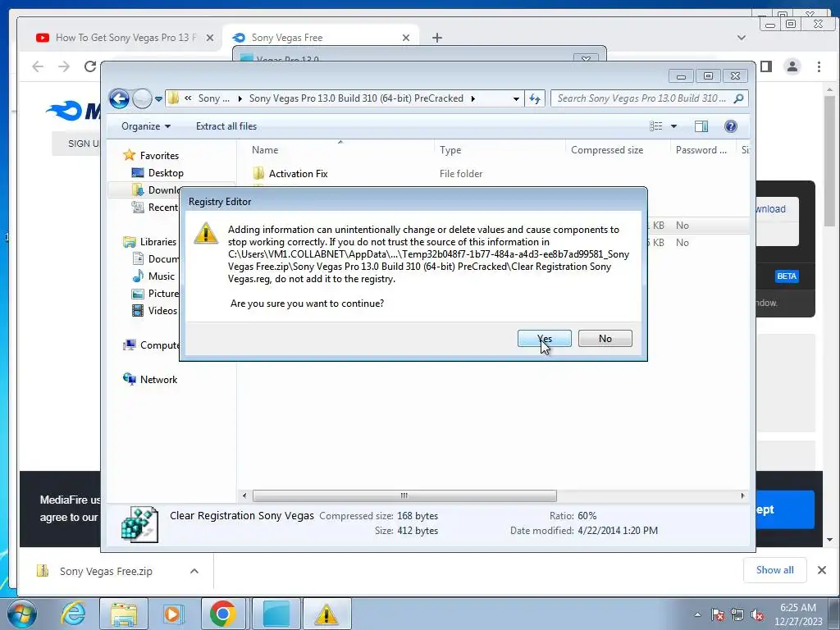Open Chrome tab search chevron
840x630 pixels.
point(742,38)
